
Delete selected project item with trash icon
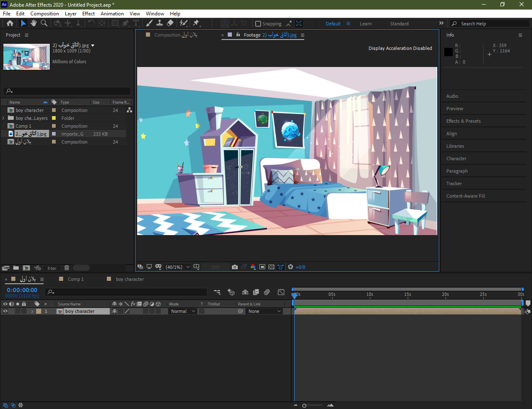(66, 268)
